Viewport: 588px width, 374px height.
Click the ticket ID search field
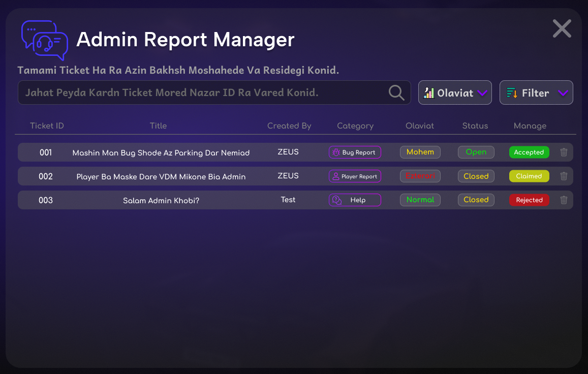coord(214,92)
